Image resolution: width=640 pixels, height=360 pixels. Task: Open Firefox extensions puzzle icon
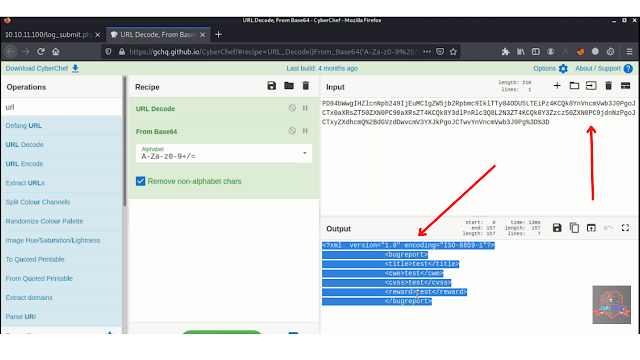coord(506,51)
